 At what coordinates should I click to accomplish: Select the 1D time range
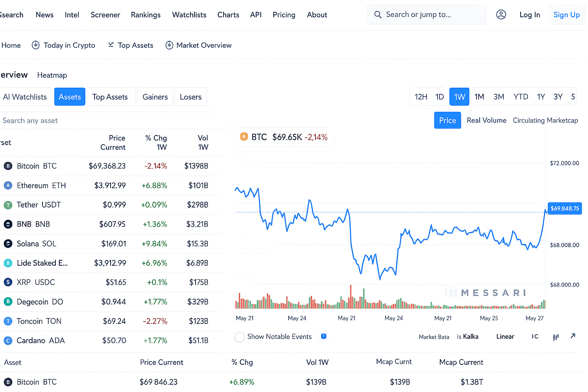[439, 97]
